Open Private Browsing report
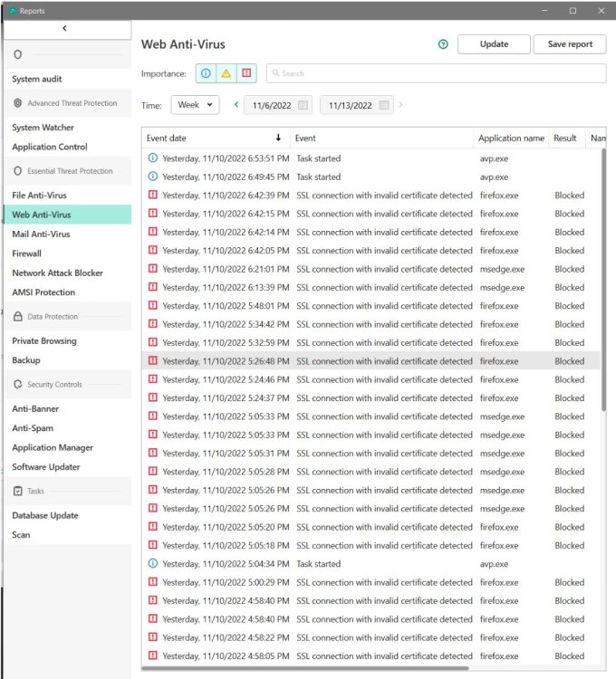 tap(44, 340)
